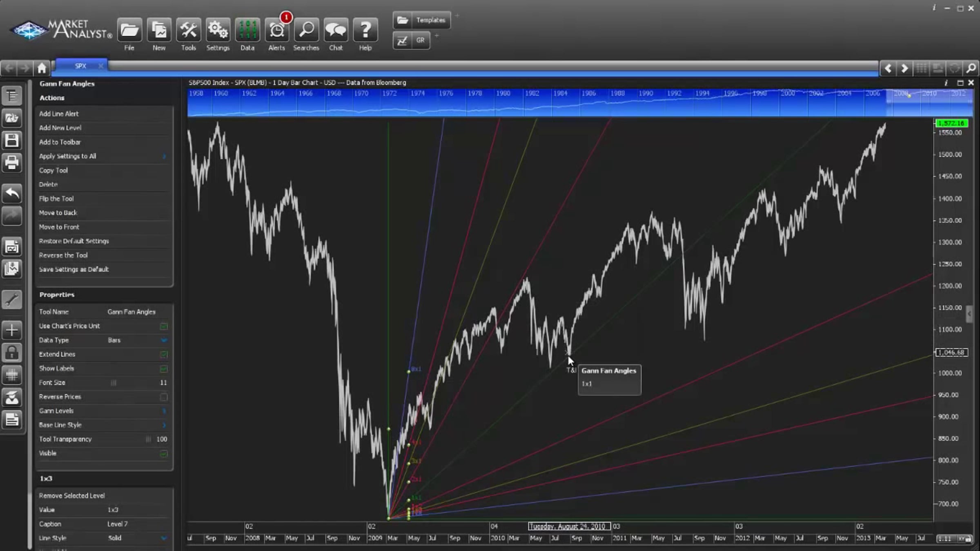Open the Alerts clock icon
Image resolution: width=980 pixels, height=551 pixels.
coord(276,31)
